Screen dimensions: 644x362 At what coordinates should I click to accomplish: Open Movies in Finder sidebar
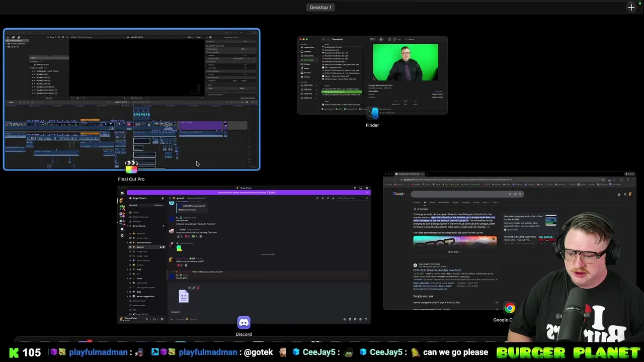click(305, 64)
